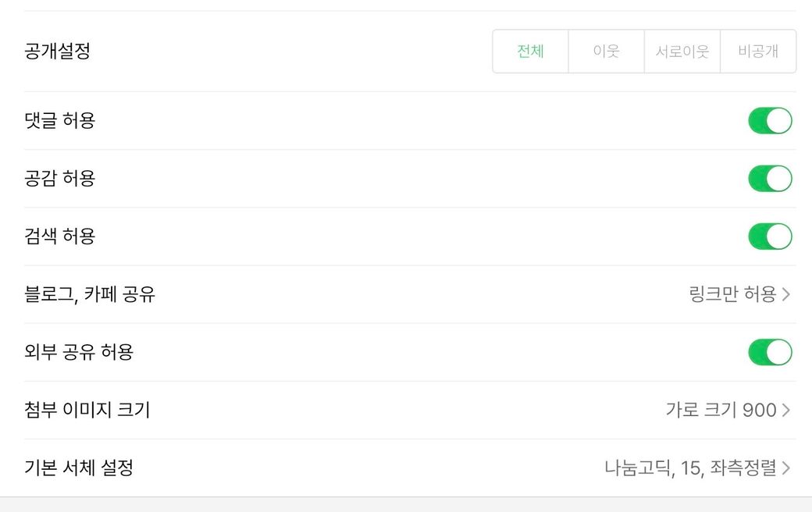812x512 pixels.
Task: Click 링크만 허용 value text
Action: coord(733,294)
